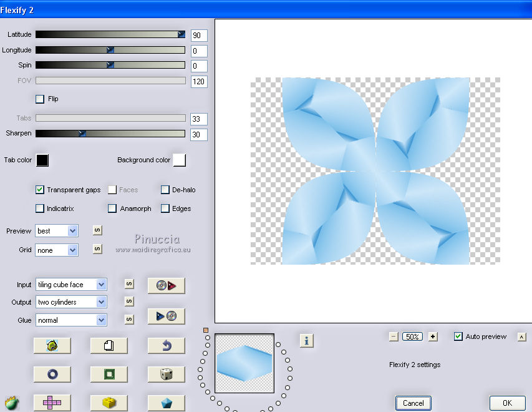Zoom in with the plus button
The image size is (532, 412).
pos(433,336)
